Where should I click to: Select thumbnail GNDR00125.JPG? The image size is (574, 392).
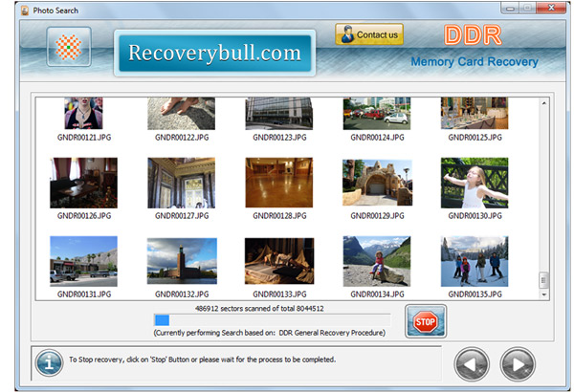tap(475, 113)
